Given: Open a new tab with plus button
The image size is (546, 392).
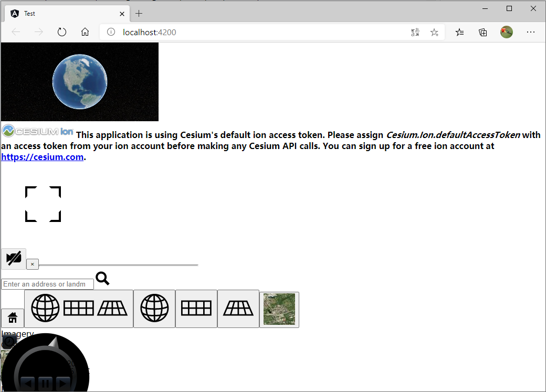Looking at the screenshot, I should coord(139,14).
